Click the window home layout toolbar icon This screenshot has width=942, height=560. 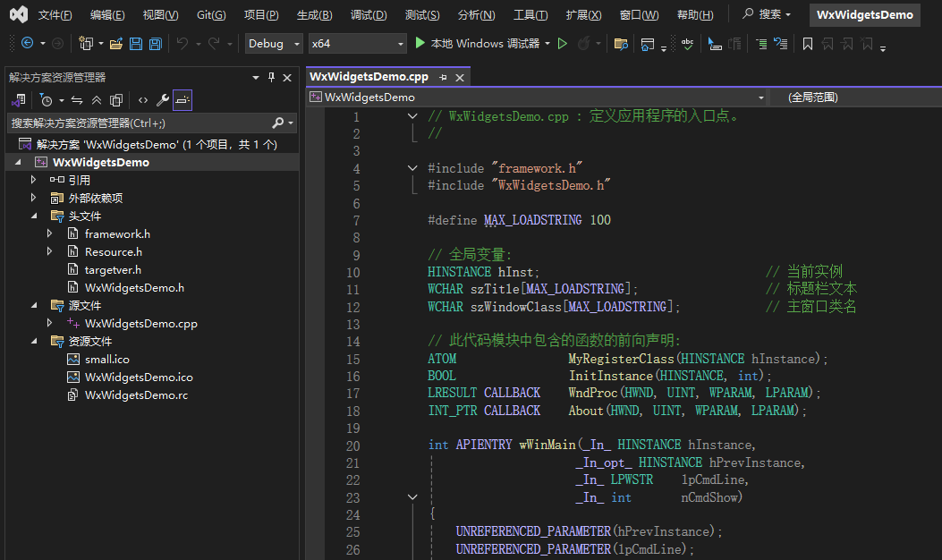[x=648, y=43]
